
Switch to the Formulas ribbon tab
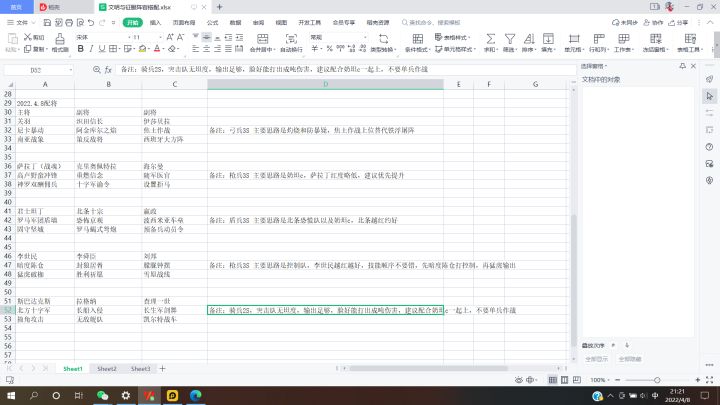coord(212,22)
